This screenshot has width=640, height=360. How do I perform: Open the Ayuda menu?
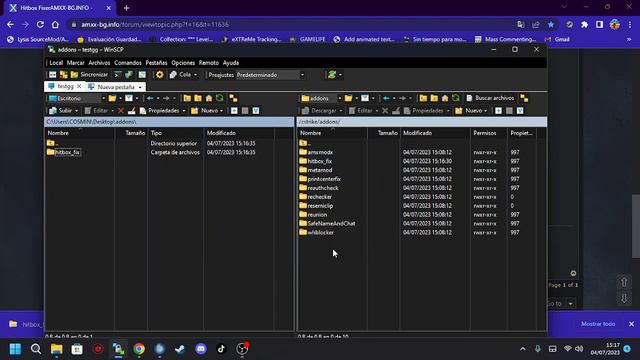pyautogui.click(x=231, y=63)
